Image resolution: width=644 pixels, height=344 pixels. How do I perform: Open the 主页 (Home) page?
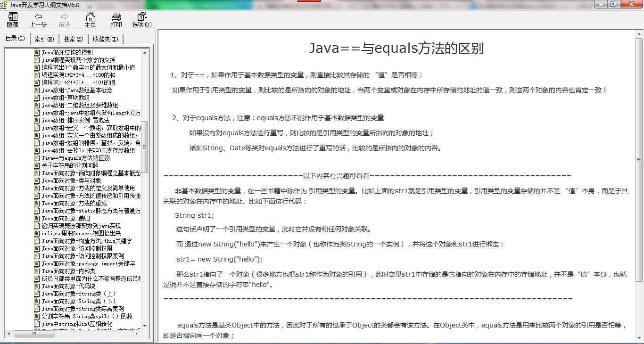pyautogui.click(x=90, y=20)
